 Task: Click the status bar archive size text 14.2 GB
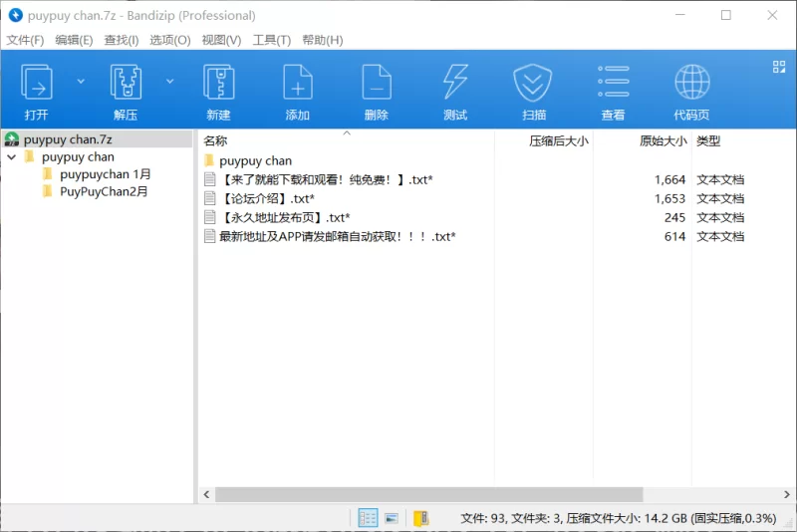click(x=665, y=518)
